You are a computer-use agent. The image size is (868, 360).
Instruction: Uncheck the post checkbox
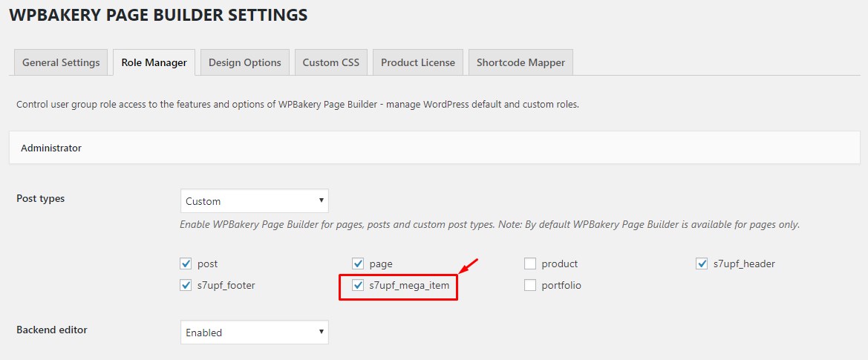186,264
